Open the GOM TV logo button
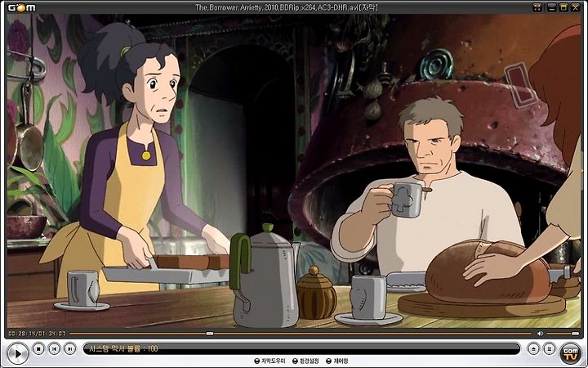Screen dimensions: 588x368 pyautogui.click(x=570, y=353)
